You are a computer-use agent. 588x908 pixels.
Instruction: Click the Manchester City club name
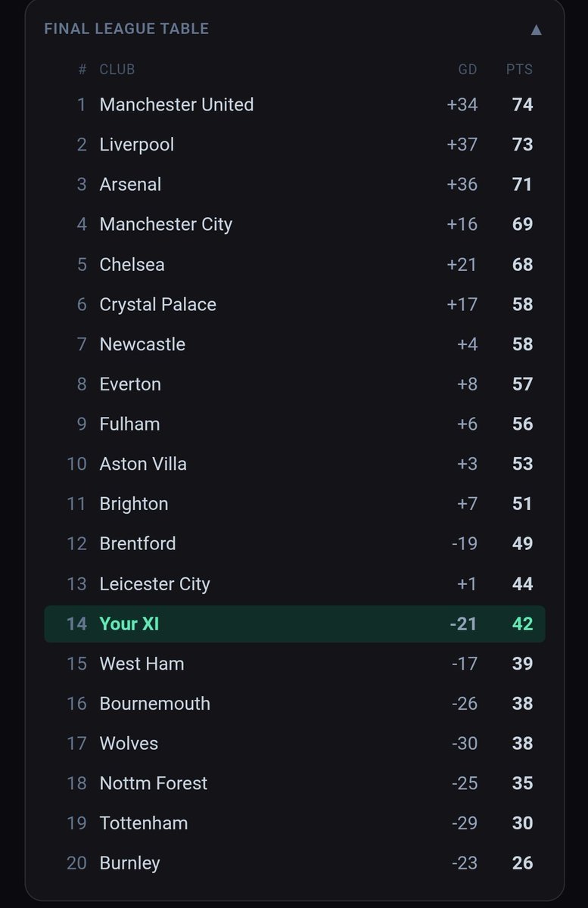pyautogui.click(x=166, y=224)
